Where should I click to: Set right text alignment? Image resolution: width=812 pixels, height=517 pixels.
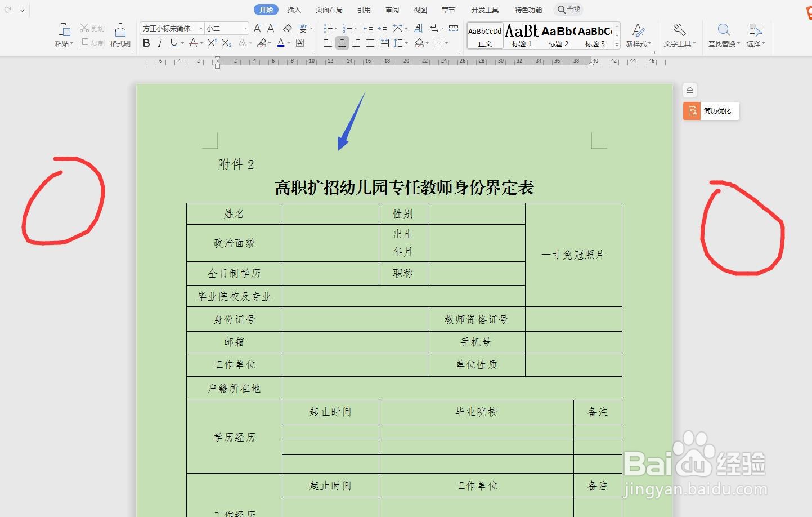click(x=356, y=43)
